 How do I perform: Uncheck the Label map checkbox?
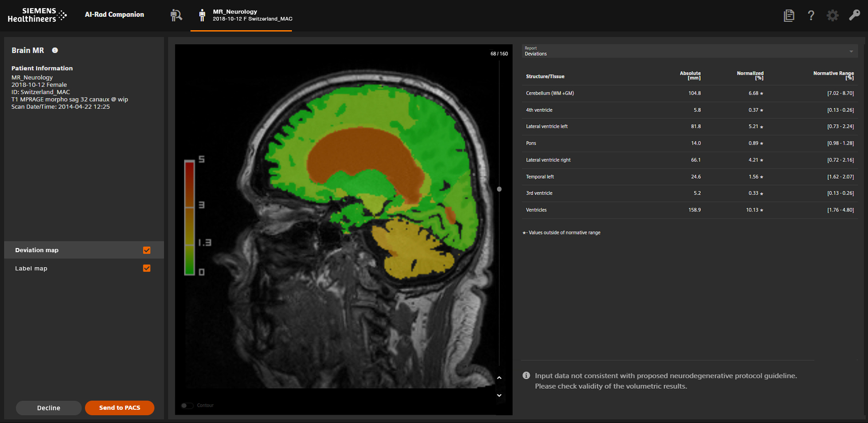coord(147,268)
